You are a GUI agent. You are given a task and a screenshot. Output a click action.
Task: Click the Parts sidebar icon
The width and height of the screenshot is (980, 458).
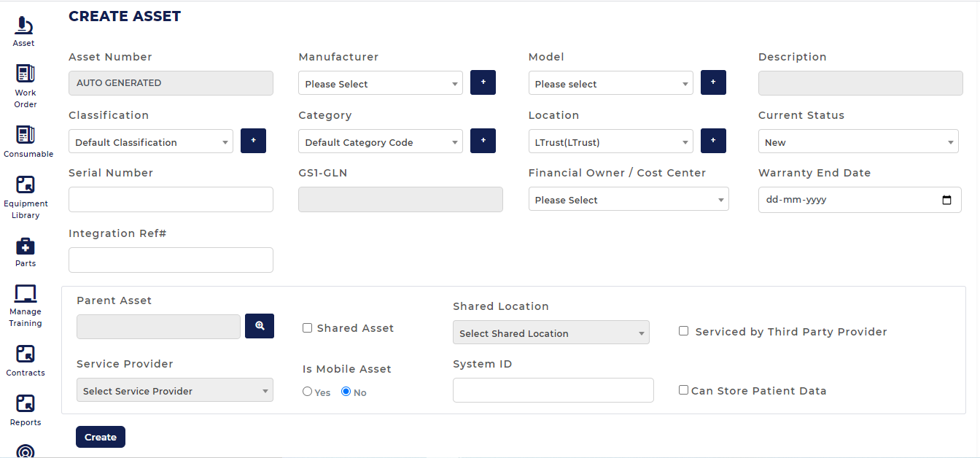[x=25, y=248]
